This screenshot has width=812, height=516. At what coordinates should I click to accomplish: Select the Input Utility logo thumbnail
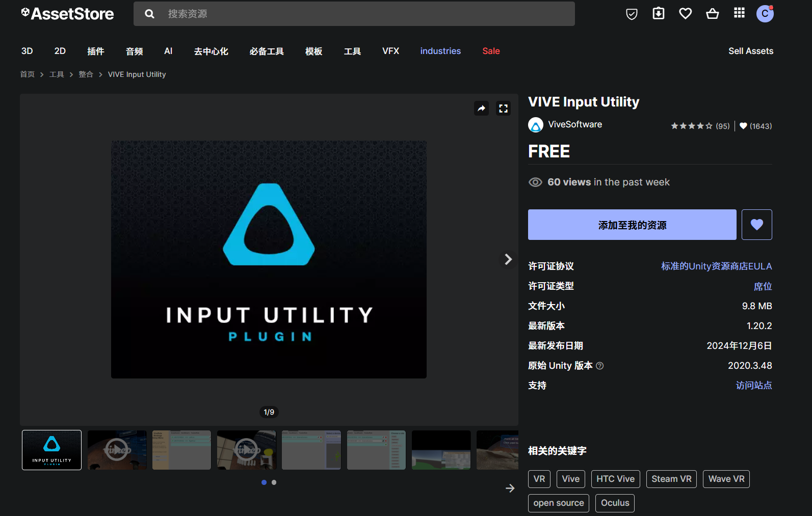52,450
